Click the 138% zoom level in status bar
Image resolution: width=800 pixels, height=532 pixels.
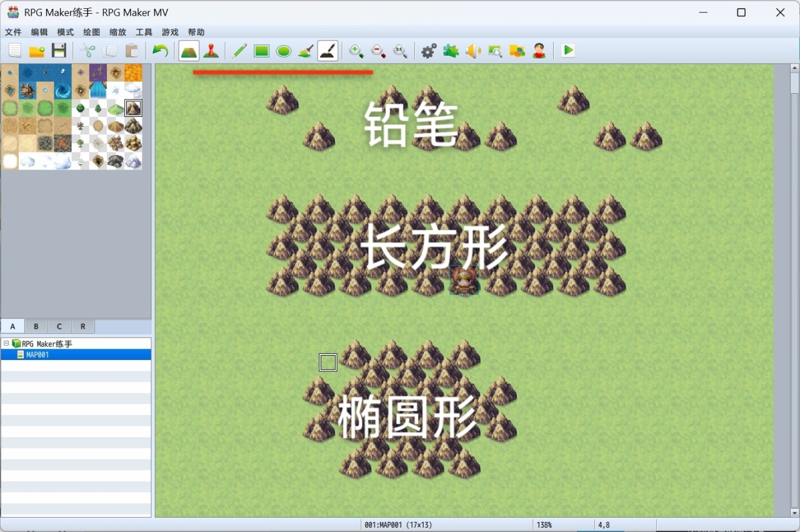(x=544, y=525)
